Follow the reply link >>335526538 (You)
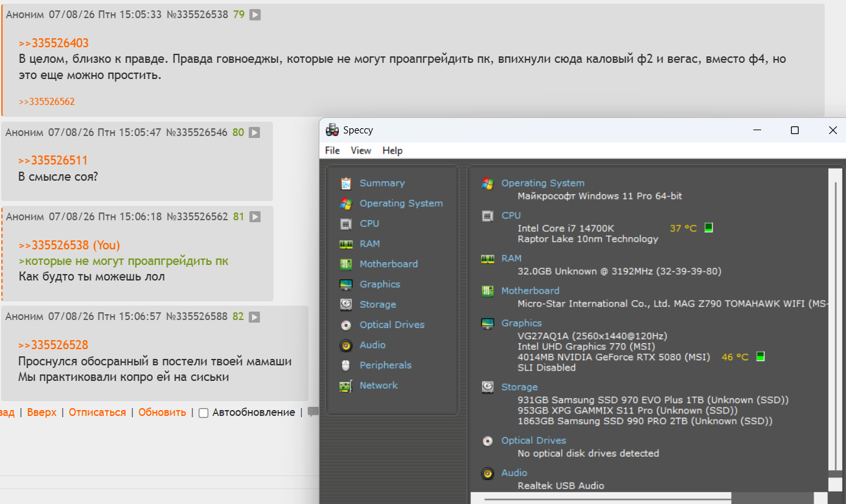The image size is (846, 504). click(x=69, y=246)
